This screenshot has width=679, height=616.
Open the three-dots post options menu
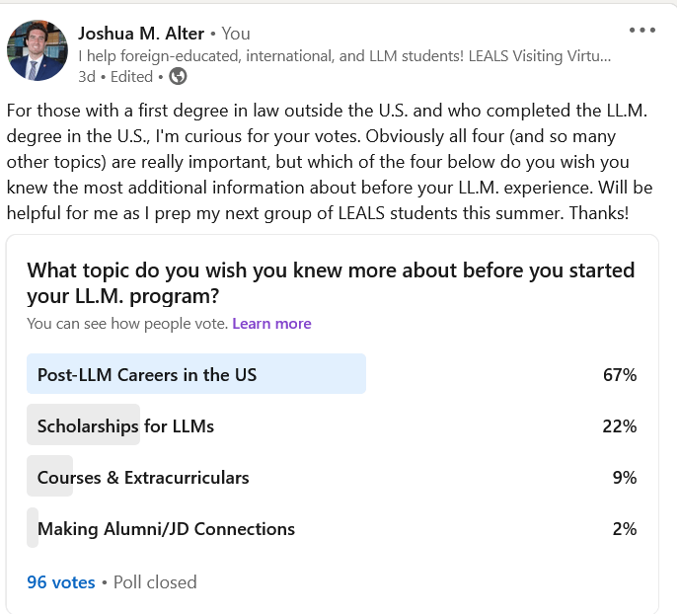641,31
